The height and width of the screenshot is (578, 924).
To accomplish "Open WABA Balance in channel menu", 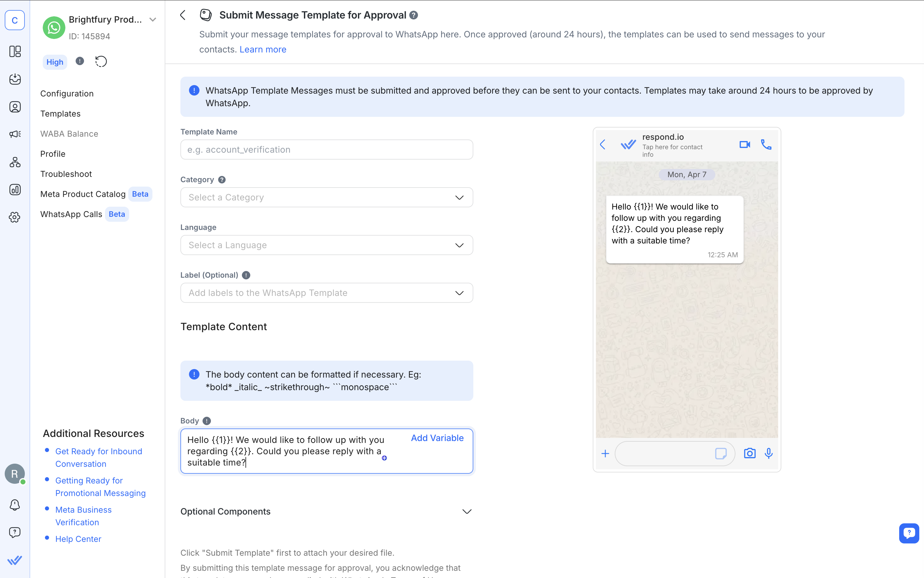I will coord(69,134).
